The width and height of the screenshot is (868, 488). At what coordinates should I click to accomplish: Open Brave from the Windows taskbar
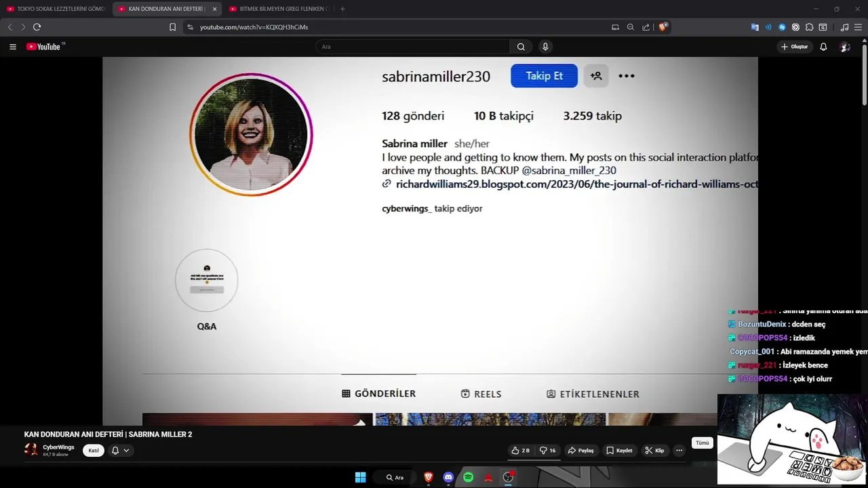[429, 477]
